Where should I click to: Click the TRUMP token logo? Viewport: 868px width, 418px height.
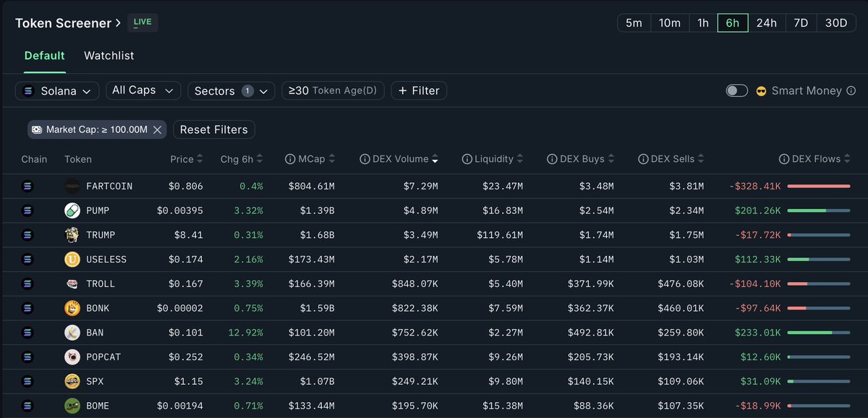click(72, 235)
